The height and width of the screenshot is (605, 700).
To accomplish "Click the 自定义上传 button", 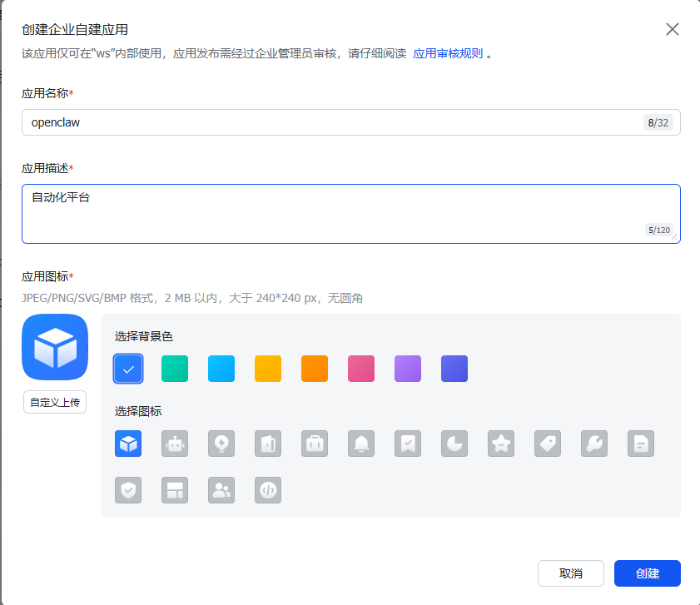I will [55, 402].
